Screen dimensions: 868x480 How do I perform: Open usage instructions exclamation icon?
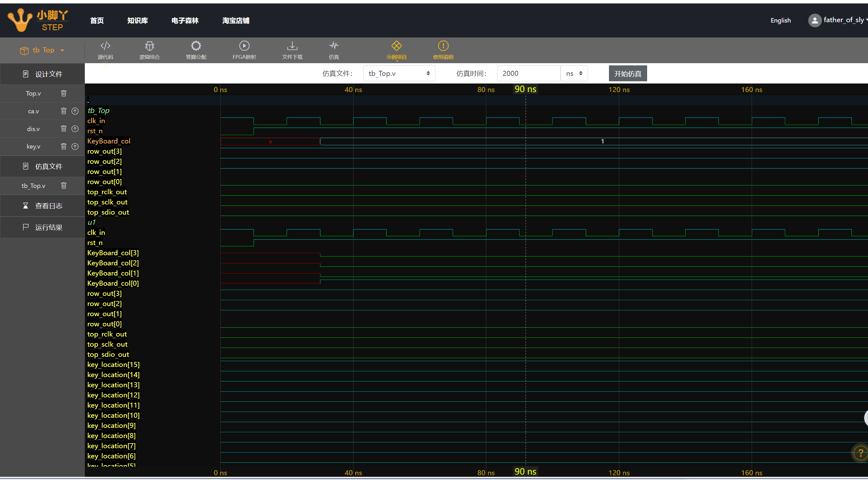pyautogui.click(x=443, y=46)
